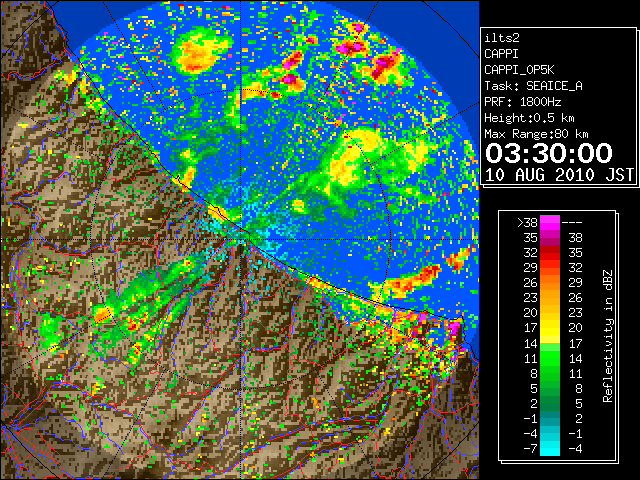Screen dimensions: 640x480
Task: Click the -7 legend value
Action: point(530,449)
